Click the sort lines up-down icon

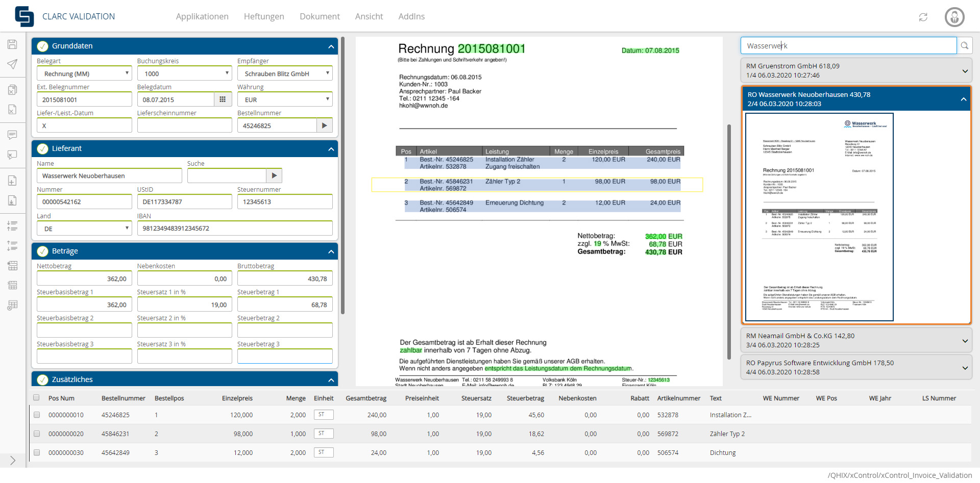coord(13,245)
